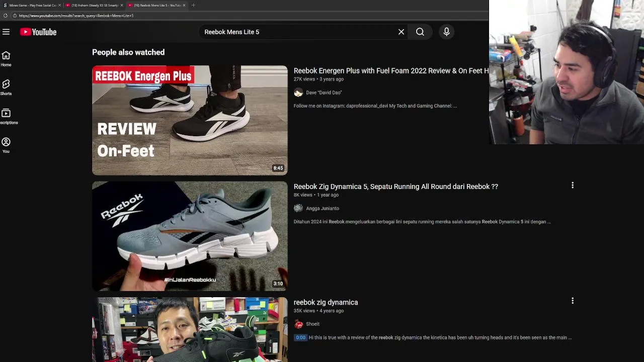Open Shorts from the sidebar
This screenshot has height=362, width=644.
pyautogui.click(x=6, y=87)
